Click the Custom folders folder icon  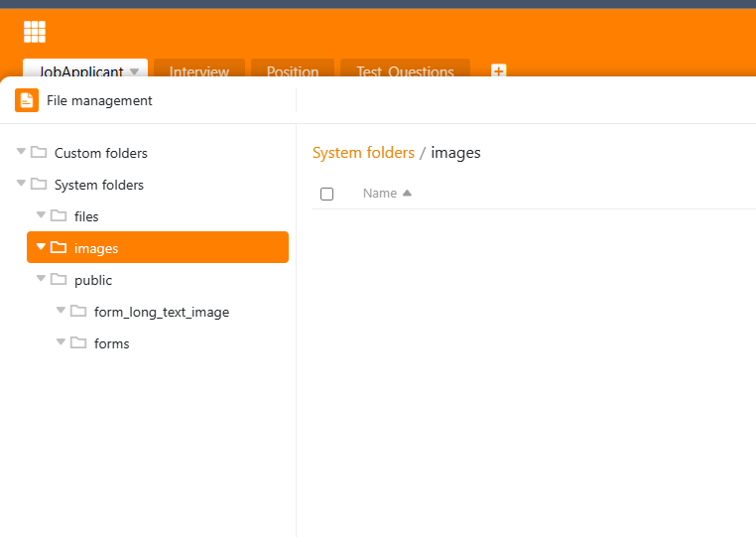click(39, 153)
